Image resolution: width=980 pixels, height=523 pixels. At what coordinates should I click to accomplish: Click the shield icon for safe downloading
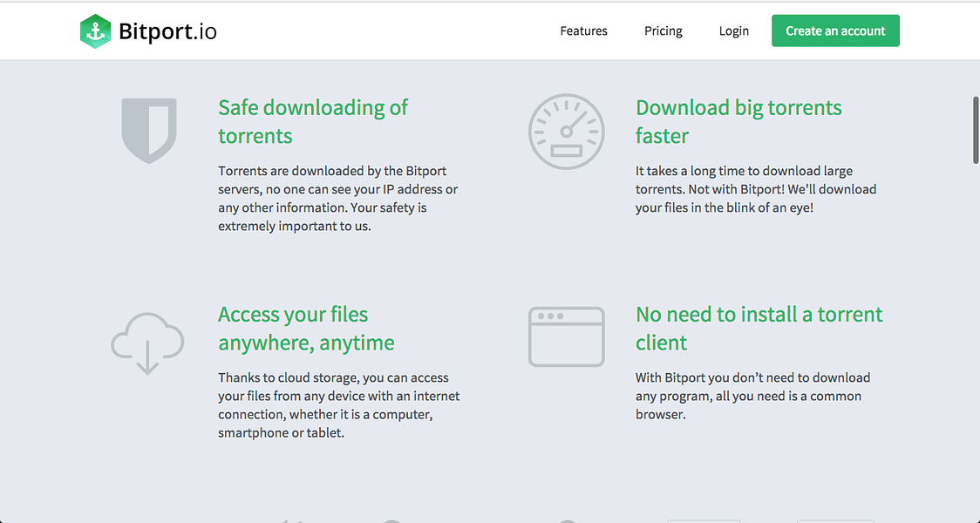tap(149, 131)
